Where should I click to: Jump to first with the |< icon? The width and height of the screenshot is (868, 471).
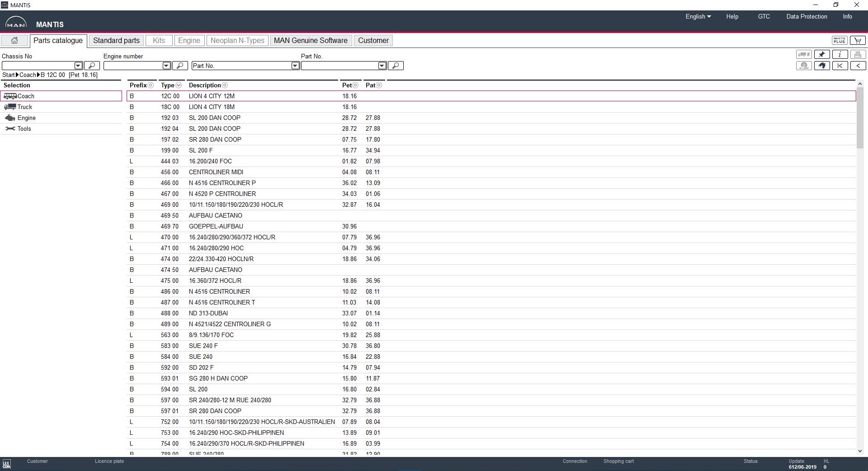tap(840, 66)
